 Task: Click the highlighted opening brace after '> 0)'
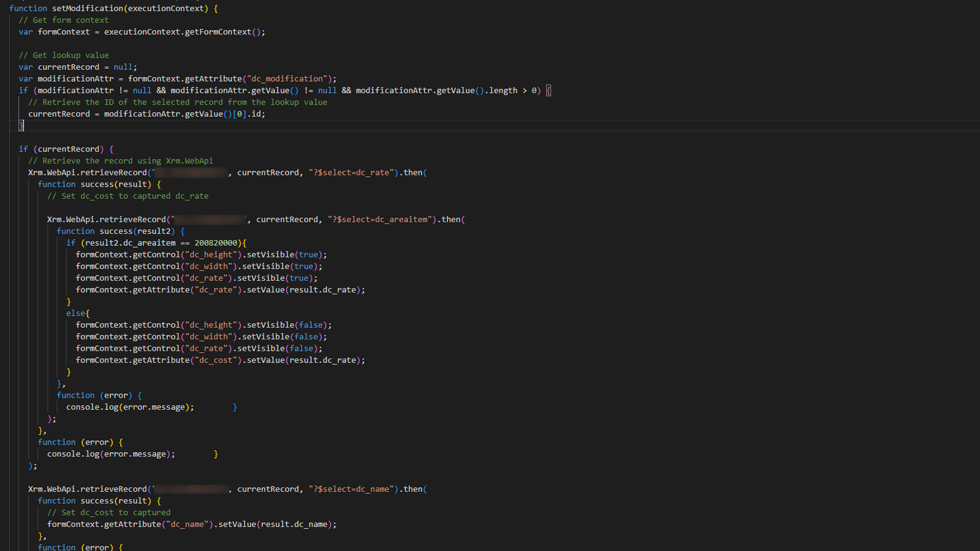549,90
